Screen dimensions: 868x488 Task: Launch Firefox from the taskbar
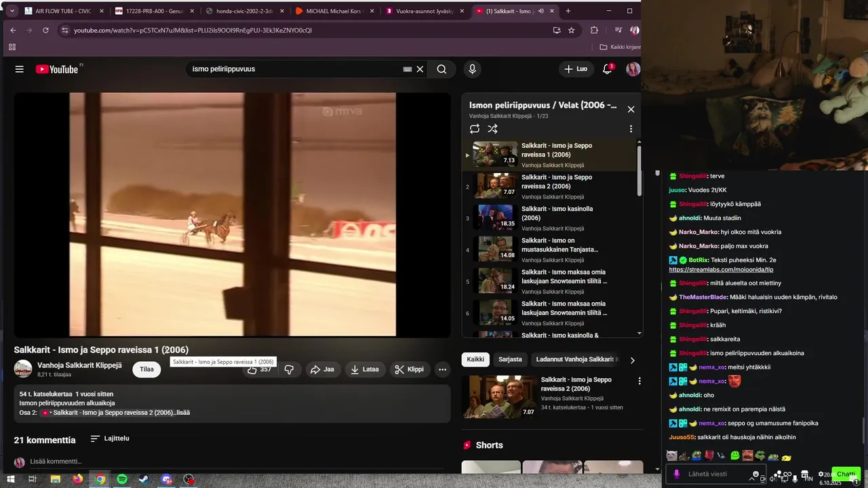pyautogui.click(x=77, y=479)
